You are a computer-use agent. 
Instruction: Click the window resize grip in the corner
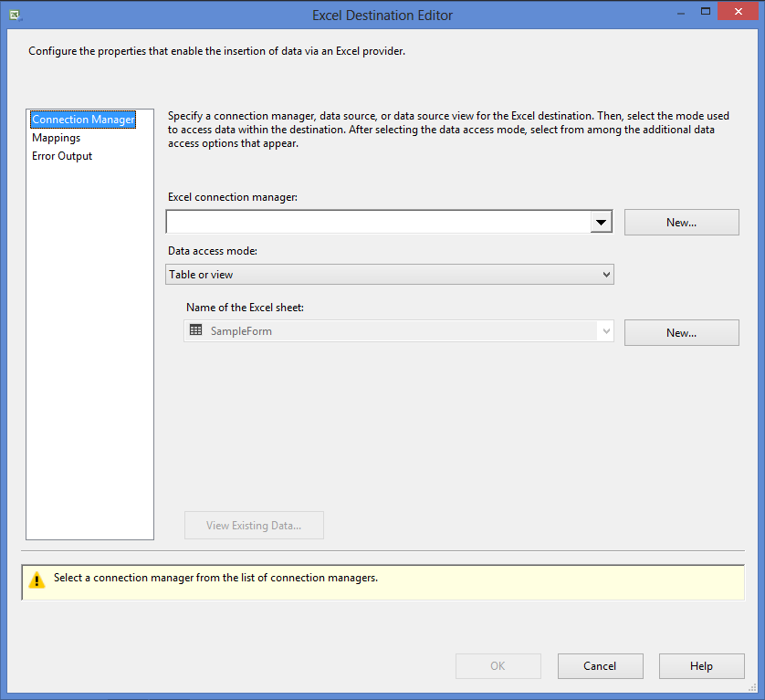click(752, 687)
